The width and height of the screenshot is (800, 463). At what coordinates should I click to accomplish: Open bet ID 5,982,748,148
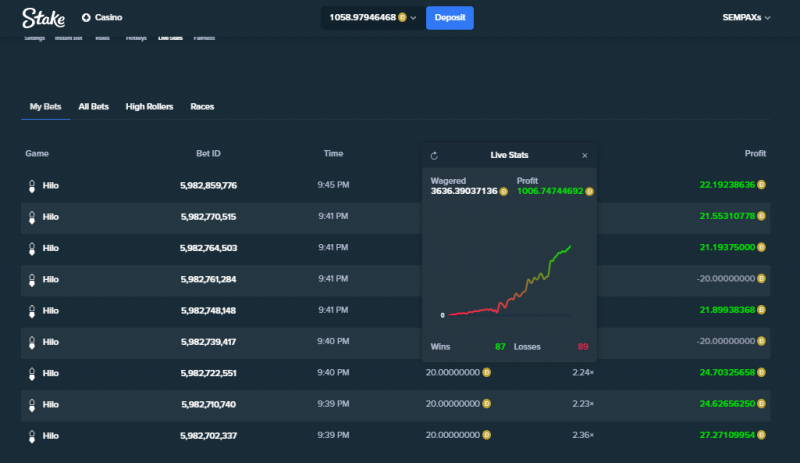pyautogui.click(x=208, y=310)
